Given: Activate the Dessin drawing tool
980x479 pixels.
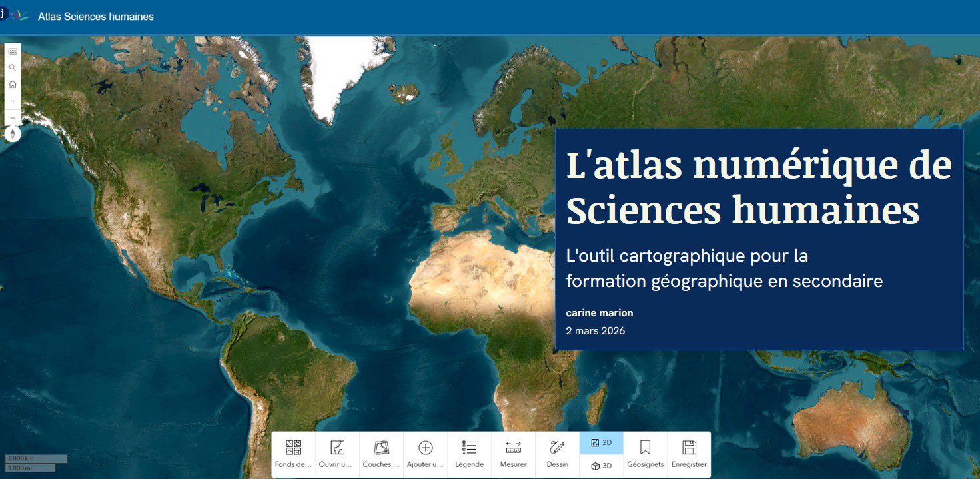Looking at the screenshot, I should pyautogui.click(x=557, y=454).
